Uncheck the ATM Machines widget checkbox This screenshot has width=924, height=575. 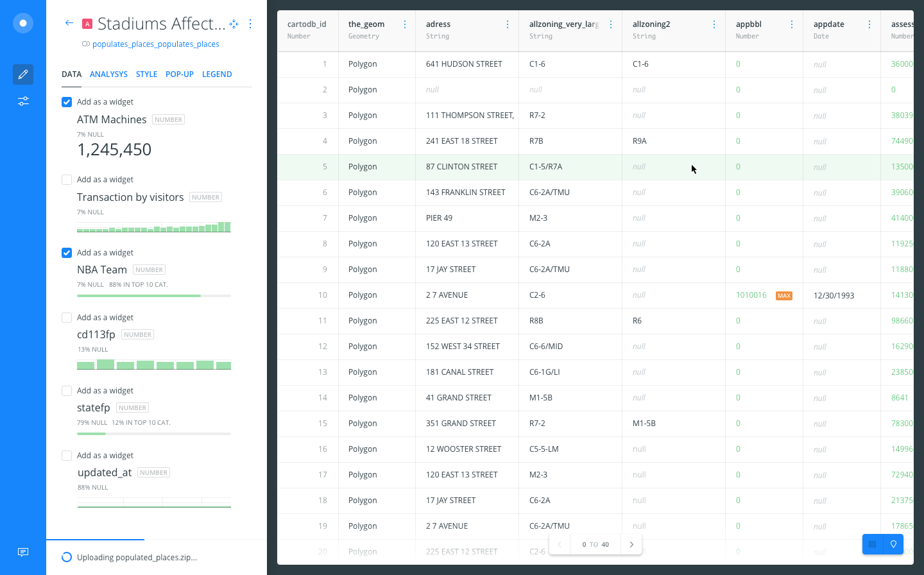(x=67, y=102)
